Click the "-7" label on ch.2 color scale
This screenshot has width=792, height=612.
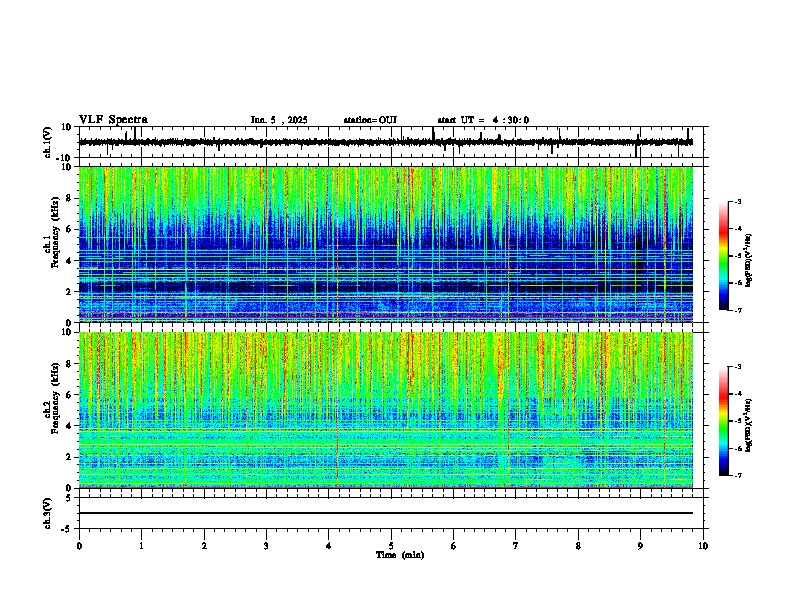point(737,476)
